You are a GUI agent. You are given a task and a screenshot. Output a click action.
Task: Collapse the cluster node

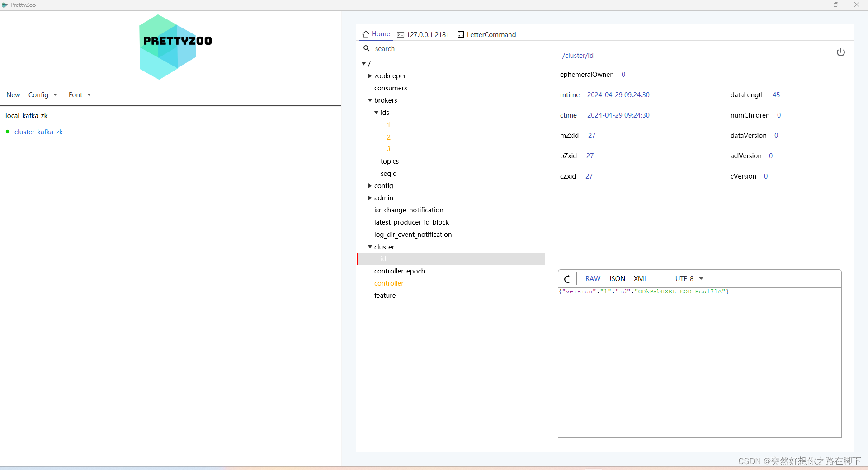[370, 247]
